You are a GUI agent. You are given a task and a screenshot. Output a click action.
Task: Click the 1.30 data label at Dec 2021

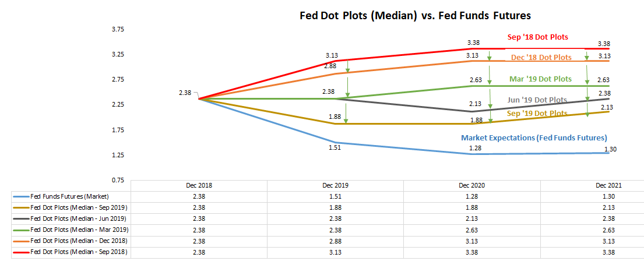610,150
